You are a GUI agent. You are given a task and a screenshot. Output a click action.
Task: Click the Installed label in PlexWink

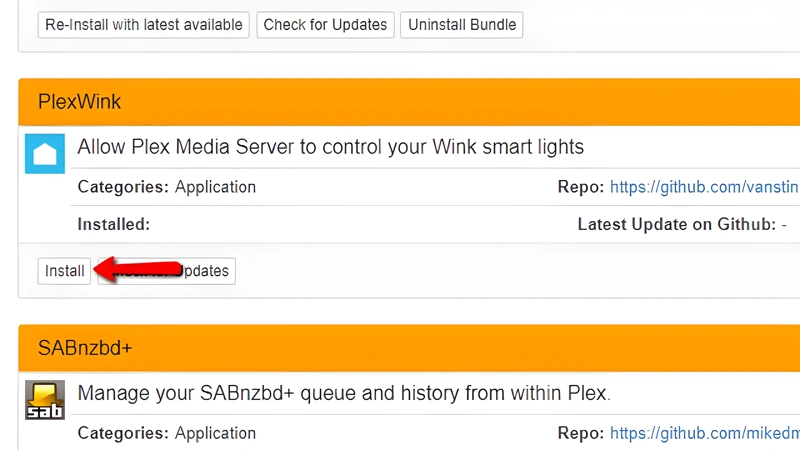click(x=114, y=224)
